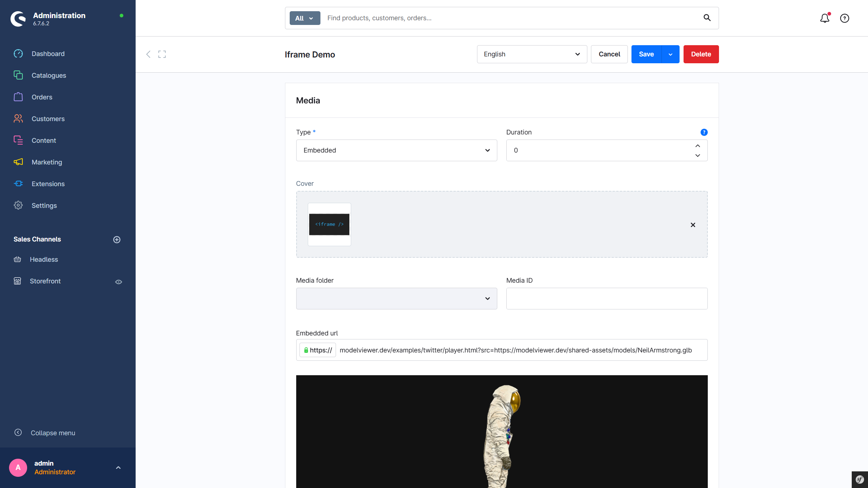This screenshot has height=488, width=868.
Task: Remove the iframe cover image
Action: pyautogui.click(x=693, y=225)
